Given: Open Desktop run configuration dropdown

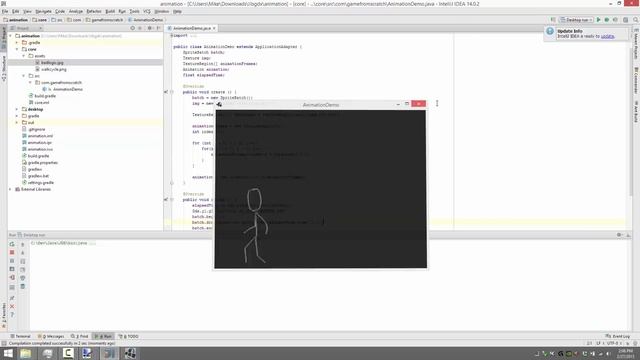Looking at the screenshot, I should coord(576,20).
